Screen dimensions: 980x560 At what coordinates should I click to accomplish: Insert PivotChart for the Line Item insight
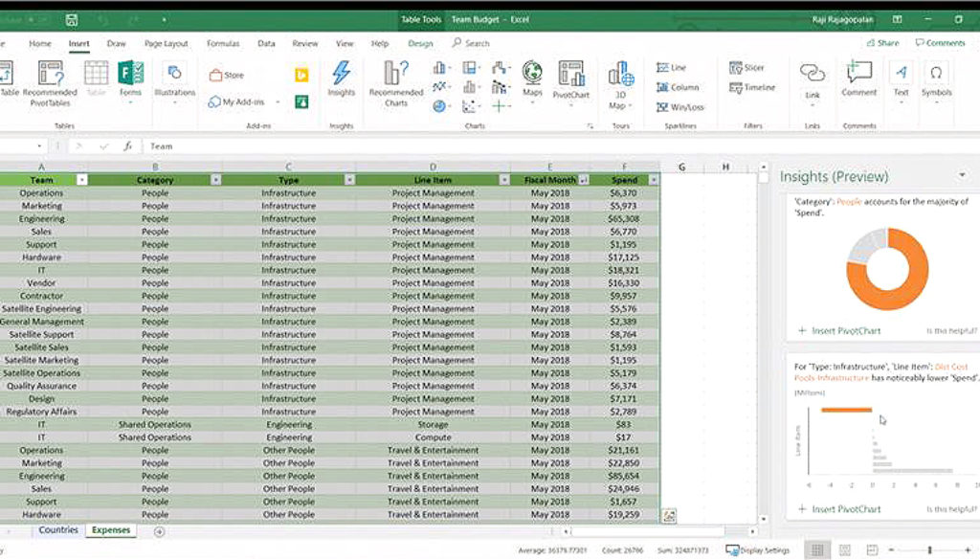(x=839, y=509)
